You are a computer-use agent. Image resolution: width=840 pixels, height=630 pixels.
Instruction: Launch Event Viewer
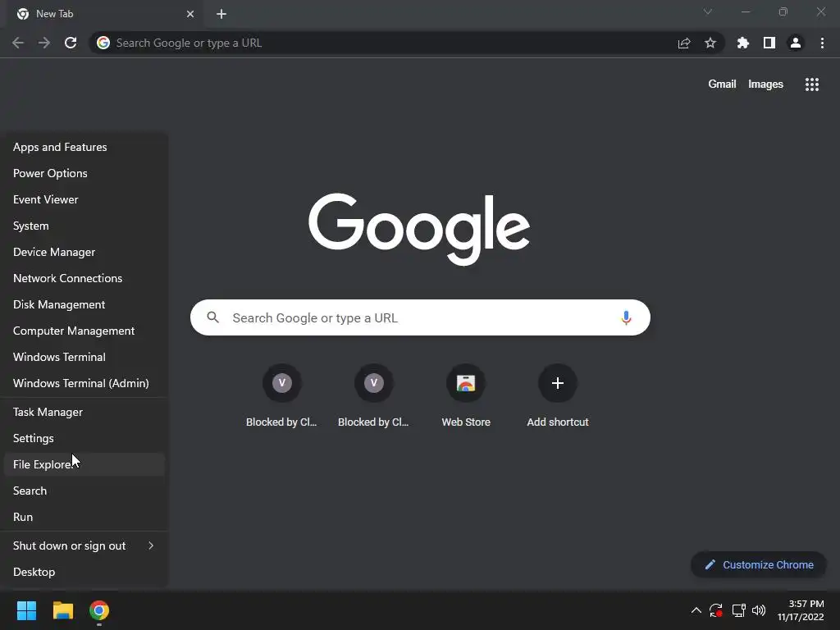click(x=84, y=199)
